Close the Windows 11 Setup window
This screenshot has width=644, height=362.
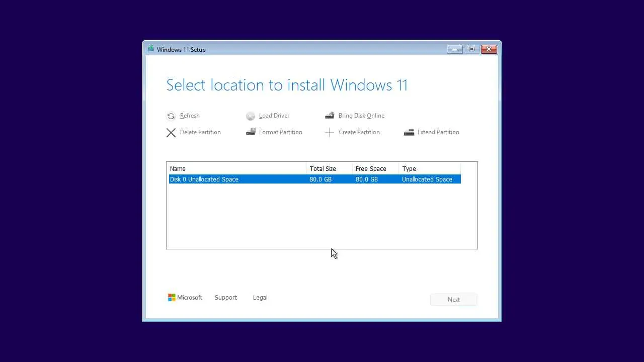coord(489,49)
